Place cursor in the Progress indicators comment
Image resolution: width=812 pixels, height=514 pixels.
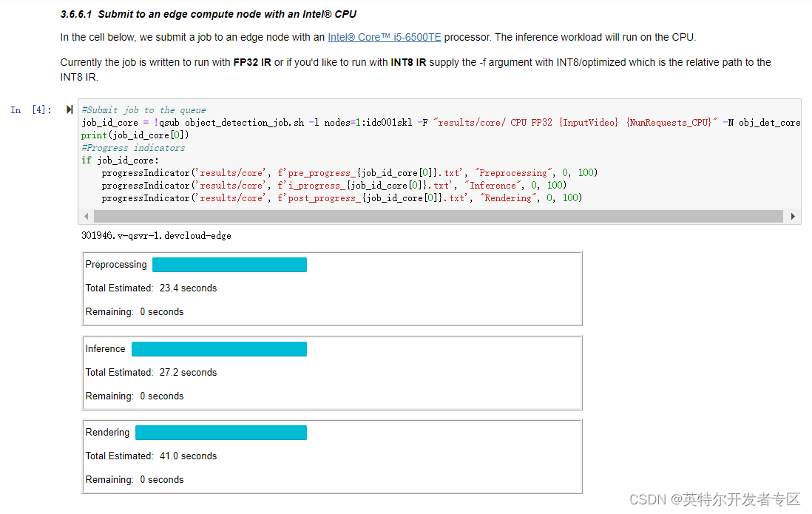tap(133, 147)
